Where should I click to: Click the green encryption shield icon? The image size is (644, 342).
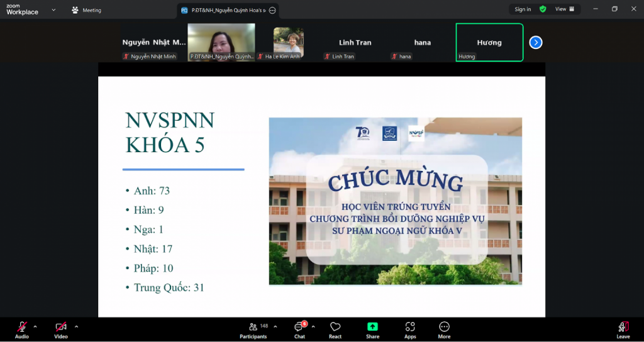[x=543, y=9]
